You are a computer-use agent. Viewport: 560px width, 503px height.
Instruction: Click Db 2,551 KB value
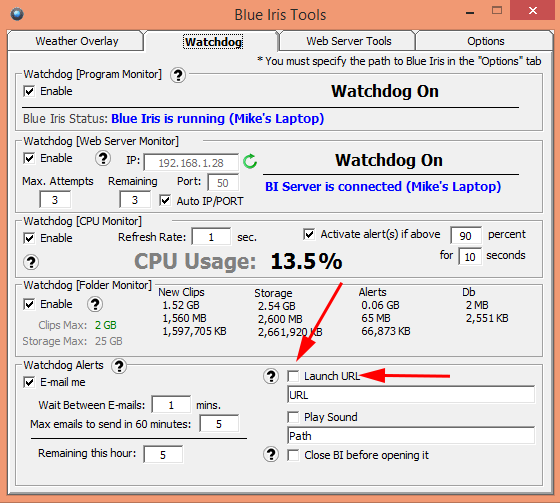click(487, 318)
